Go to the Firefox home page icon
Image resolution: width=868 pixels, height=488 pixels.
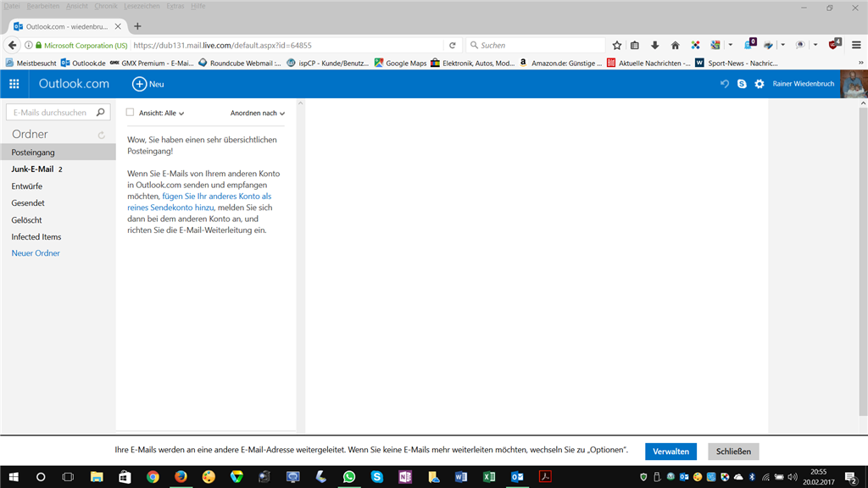pos(675,46)
